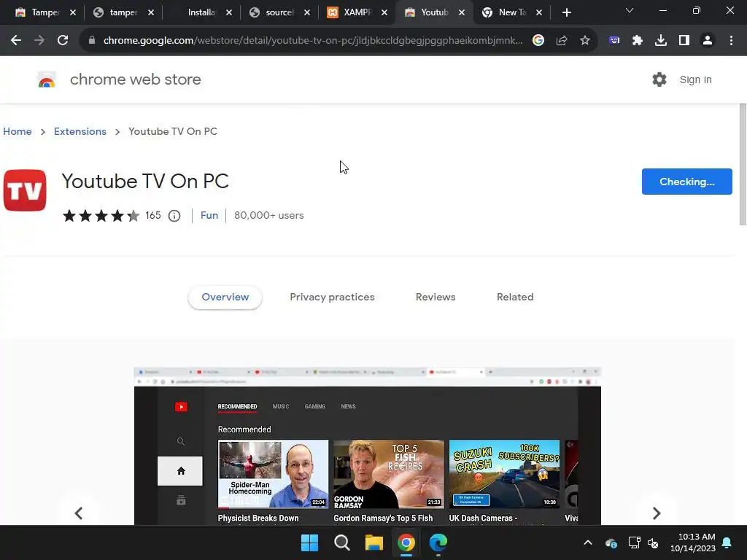Screen dimensions: 747x560
Task: Open the Related tab
Action: (515, 297)
